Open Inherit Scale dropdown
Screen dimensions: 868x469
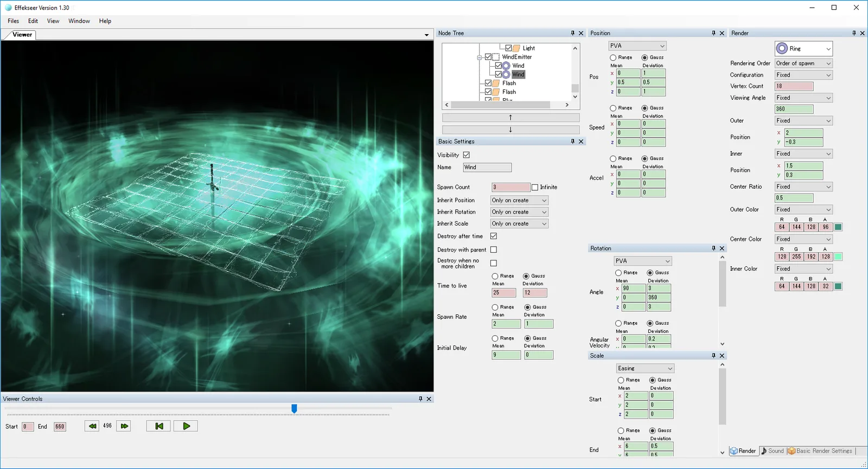click(519, 224)
